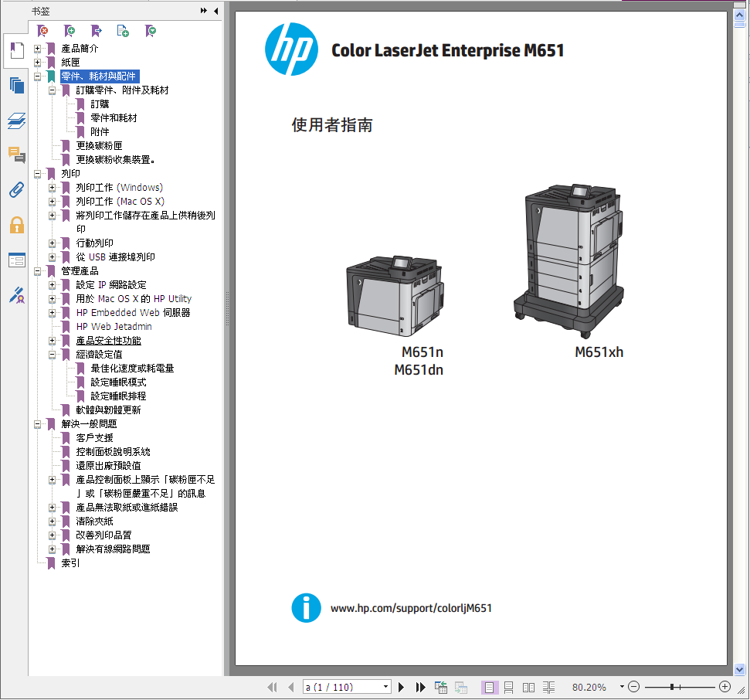
Task: Click the page-with-plus bookmark toolbar icon
Action: click(123, 31)
